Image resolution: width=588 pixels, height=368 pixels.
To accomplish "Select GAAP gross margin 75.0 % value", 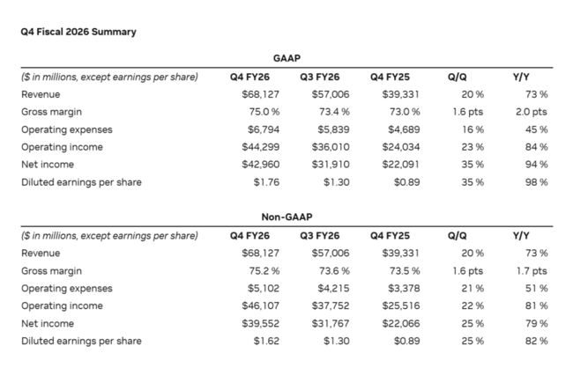I will [251, 112].
